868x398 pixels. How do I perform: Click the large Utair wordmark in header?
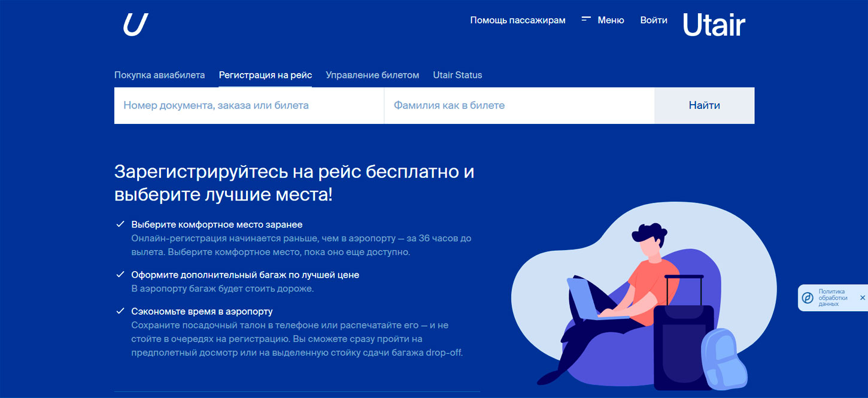point(714,25)
